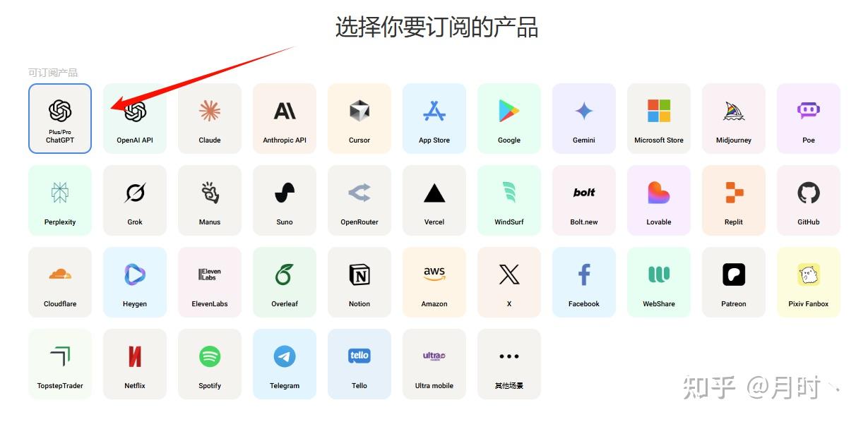This screenshot has height=422, width=868.
Task: Pick the Notion product tile
Action: [x=359, y=282]
